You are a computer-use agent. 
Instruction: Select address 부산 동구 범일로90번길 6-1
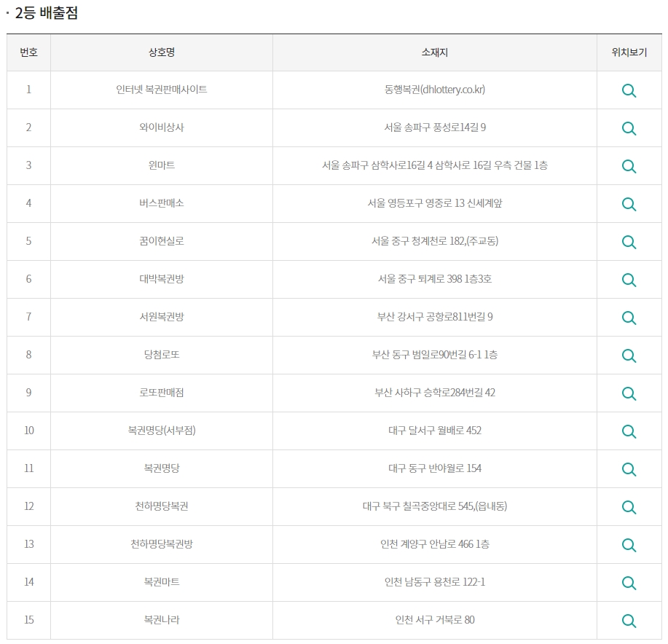tap(427, 355)
